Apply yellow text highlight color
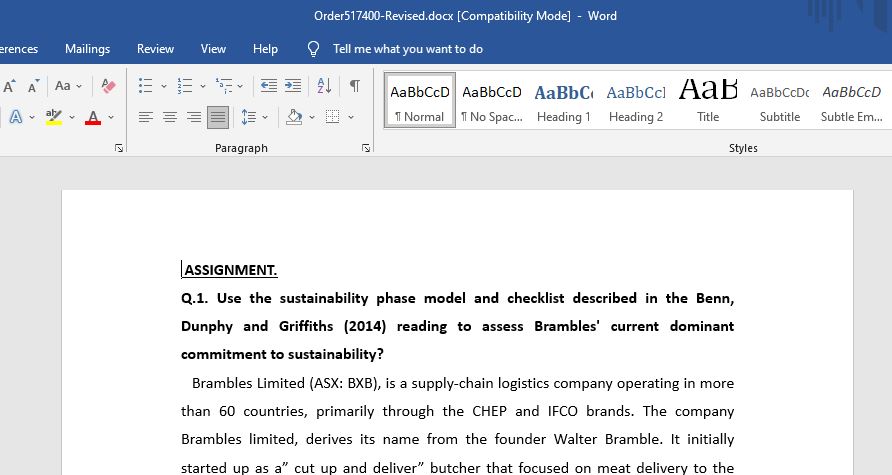The image size is (892, 475). click(x=54, y=117)
